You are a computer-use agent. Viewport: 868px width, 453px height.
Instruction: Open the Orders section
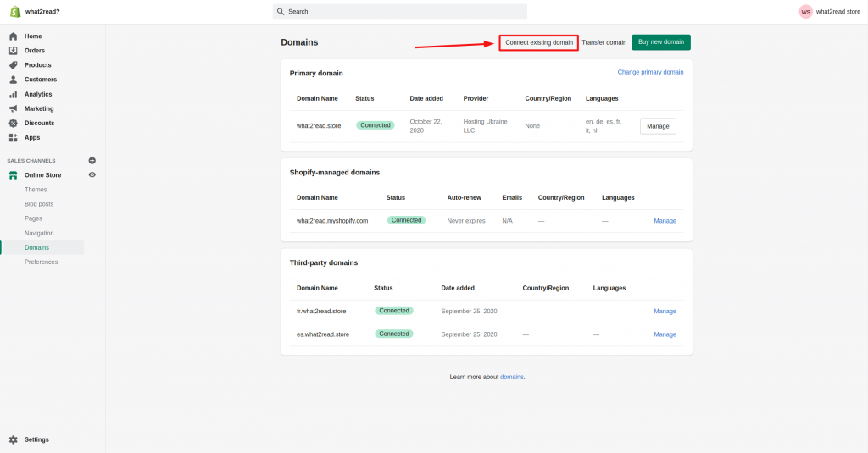coord(34,50)
